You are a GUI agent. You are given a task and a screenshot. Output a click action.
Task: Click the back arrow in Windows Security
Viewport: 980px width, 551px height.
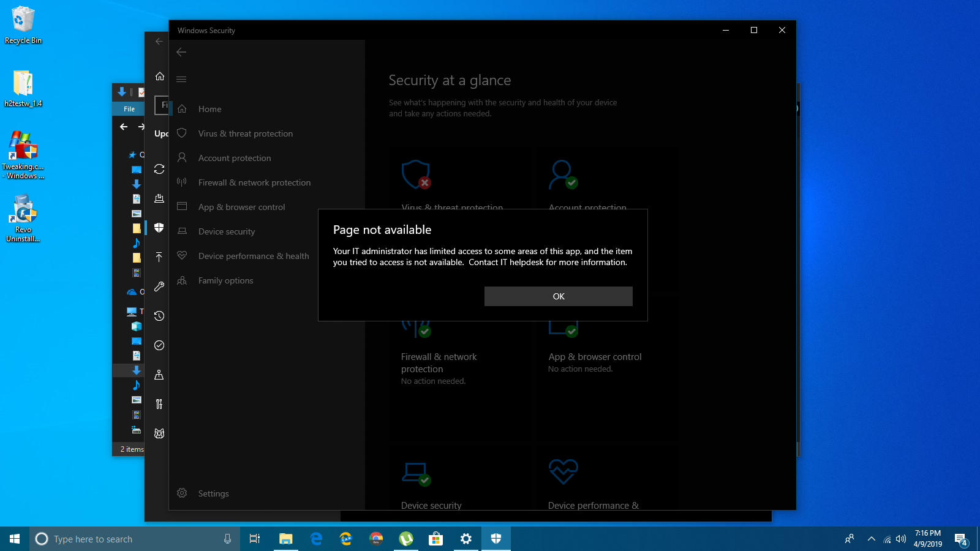(181, 52)
